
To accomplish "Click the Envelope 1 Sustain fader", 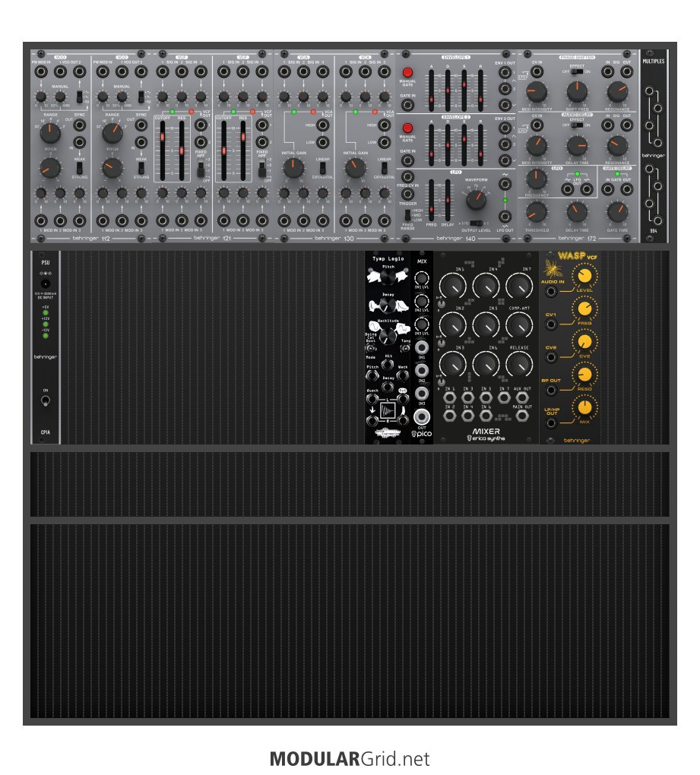I will tap(464, 91).
